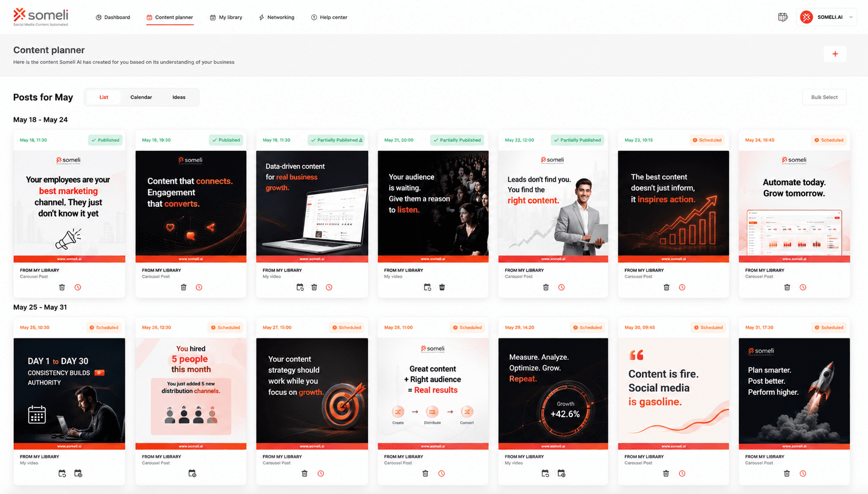Delete the May 18, 11:30 post
The image size is (868, 494).
(x=62, y=287)
